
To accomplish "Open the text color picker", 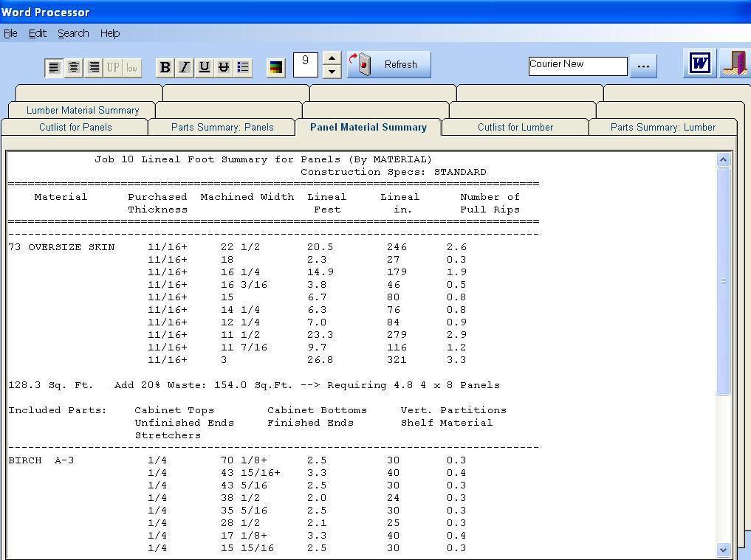I will [x=276, y=67].
